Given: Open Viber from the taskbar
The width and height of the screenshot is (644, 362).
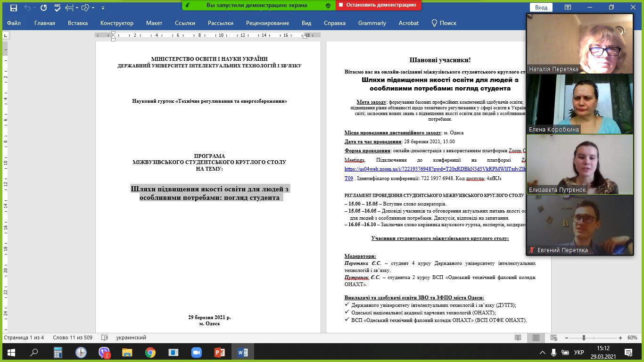Looking at the screenshot, I should 104,353.
